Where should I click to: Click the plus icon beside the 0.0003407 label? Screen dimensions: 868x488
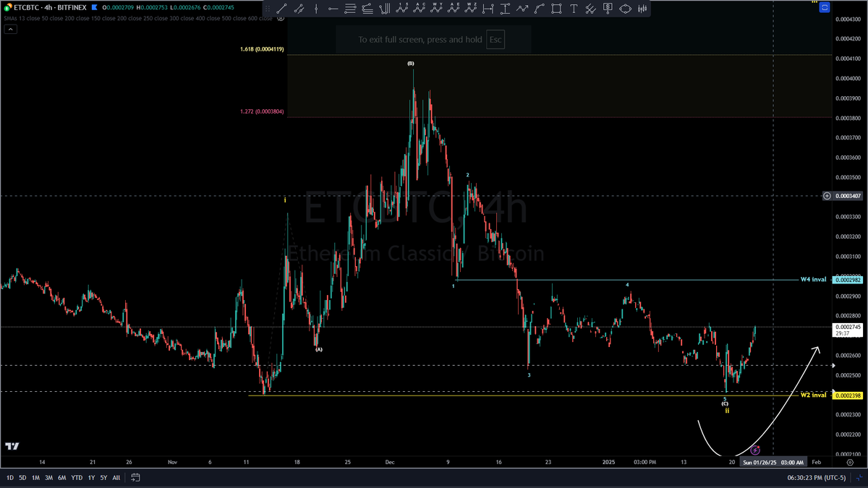point(827,196)
